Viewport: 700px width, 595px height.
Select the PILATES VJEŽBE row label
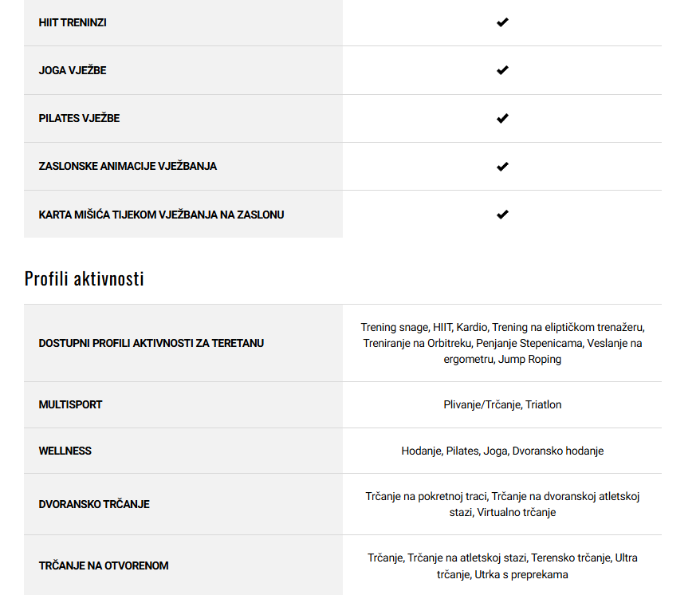[79, 118]
